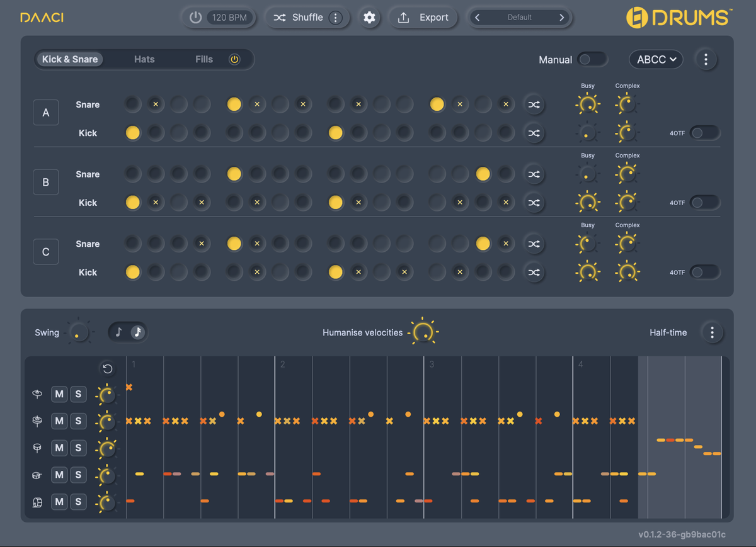Click the crash cymbal instrument icon
Image resolution: width=756 pixels, height=547 pixels.
point(37,393)
